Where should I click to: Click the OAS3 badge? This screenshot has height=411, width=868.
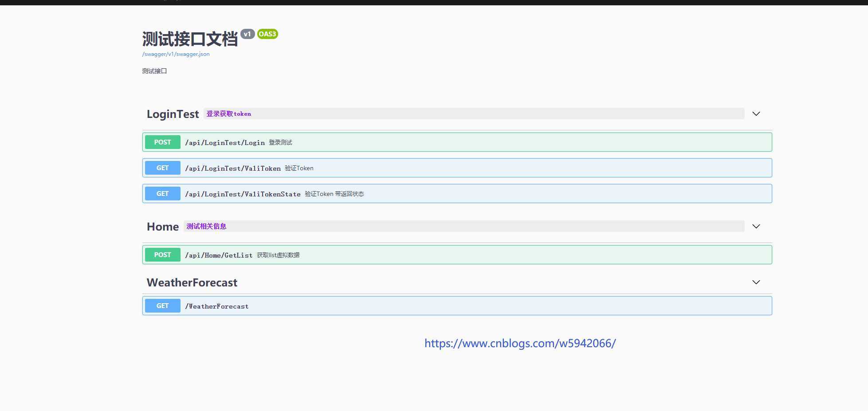pos(267,34)
